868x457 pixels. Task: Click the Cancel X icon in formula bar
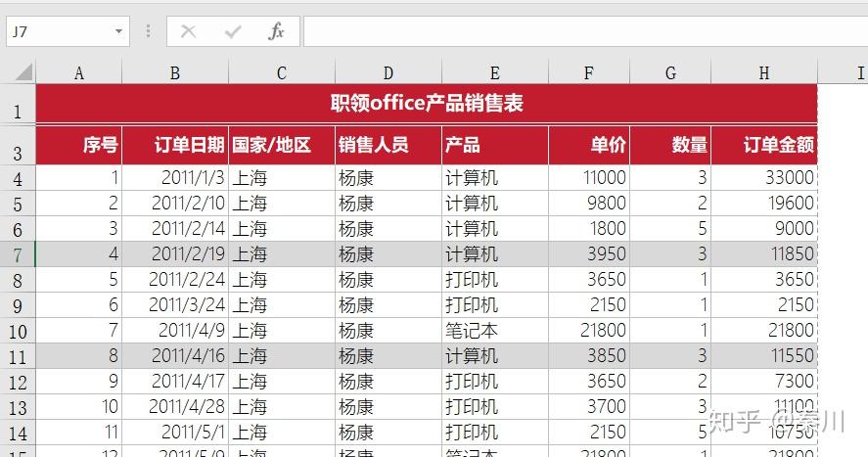188,31
